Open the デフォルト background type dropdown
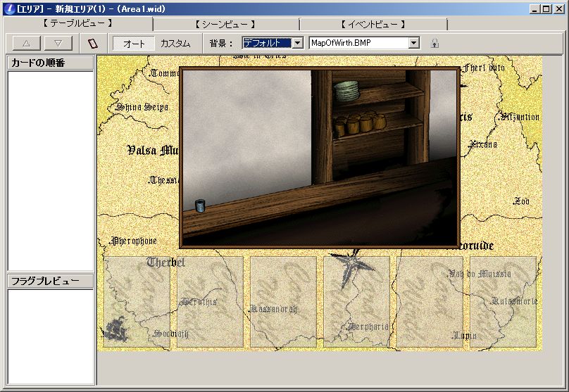 (298, 43)
